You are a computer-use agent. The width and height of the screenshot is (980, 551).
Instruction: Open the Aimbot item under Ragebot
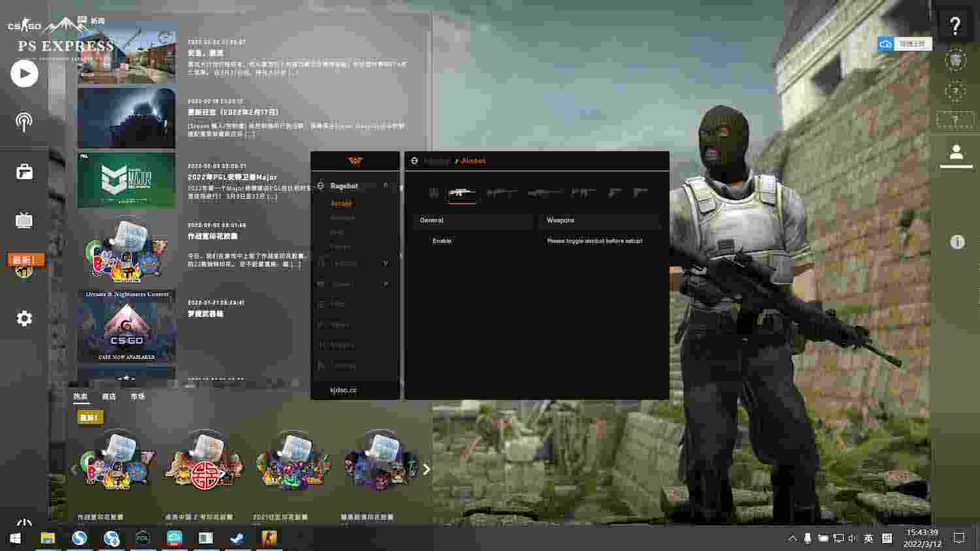click(x=341, y=204)
